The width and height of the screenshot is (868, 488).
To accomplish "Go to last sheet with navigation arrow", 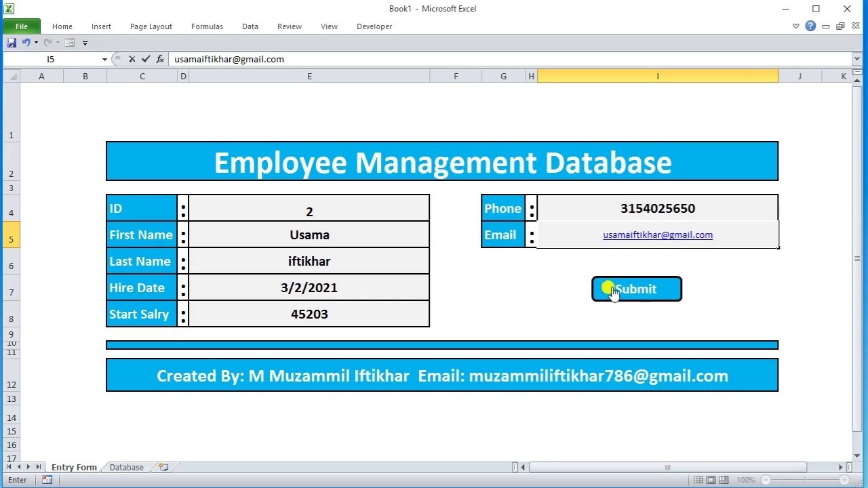I will [x=39, y=467].
